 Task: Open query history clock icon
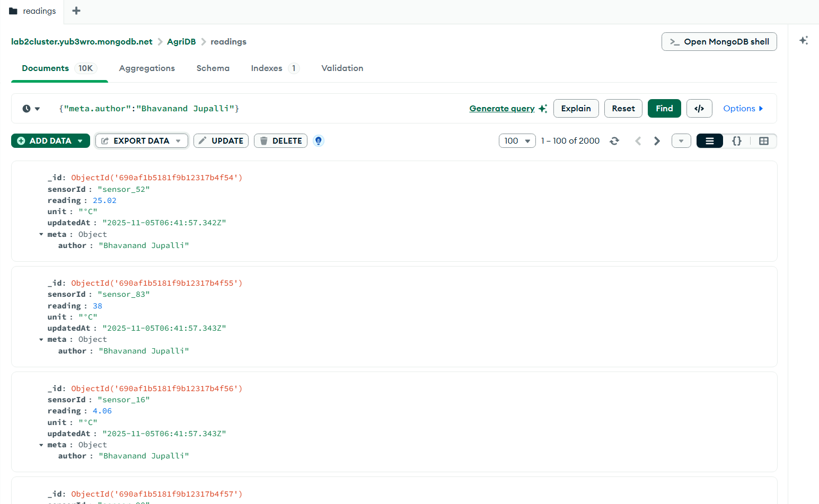[x=31, y=109]
